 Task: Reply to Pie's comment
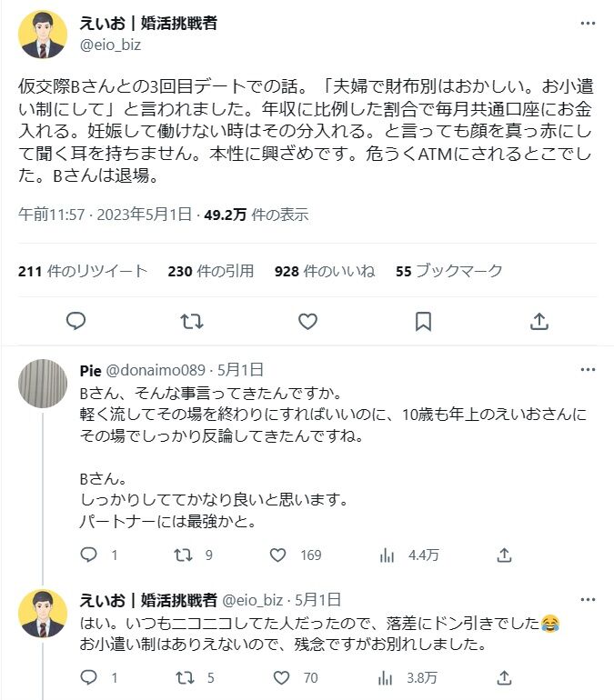tap(88, 555)
